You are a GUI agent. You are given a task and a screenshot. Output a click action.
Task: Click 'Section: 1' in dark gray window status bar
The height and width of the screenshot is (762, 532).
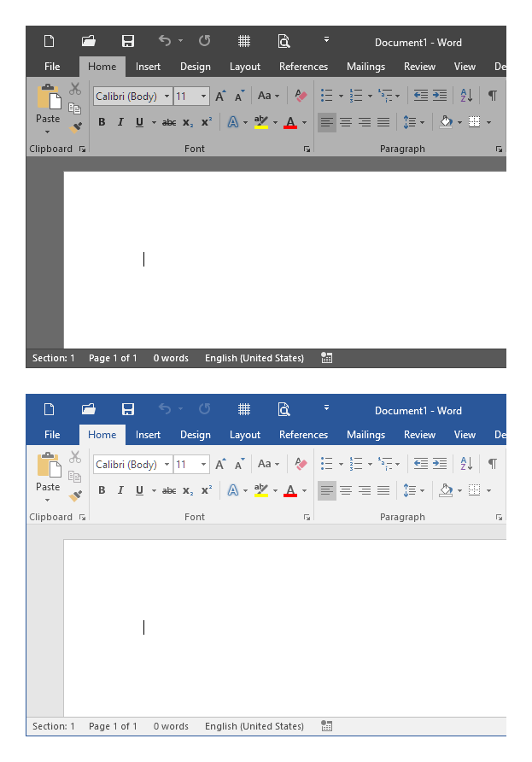tap(54, 358)
